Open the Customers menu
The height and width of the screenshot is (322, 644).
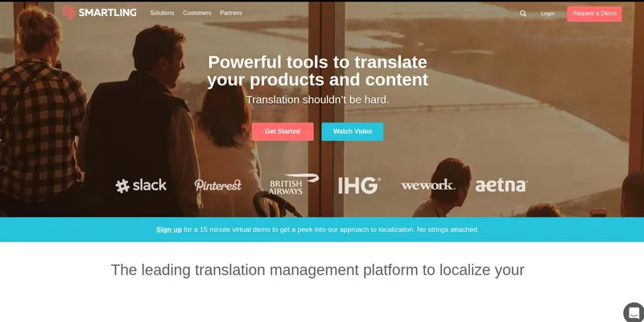(197, 13)
